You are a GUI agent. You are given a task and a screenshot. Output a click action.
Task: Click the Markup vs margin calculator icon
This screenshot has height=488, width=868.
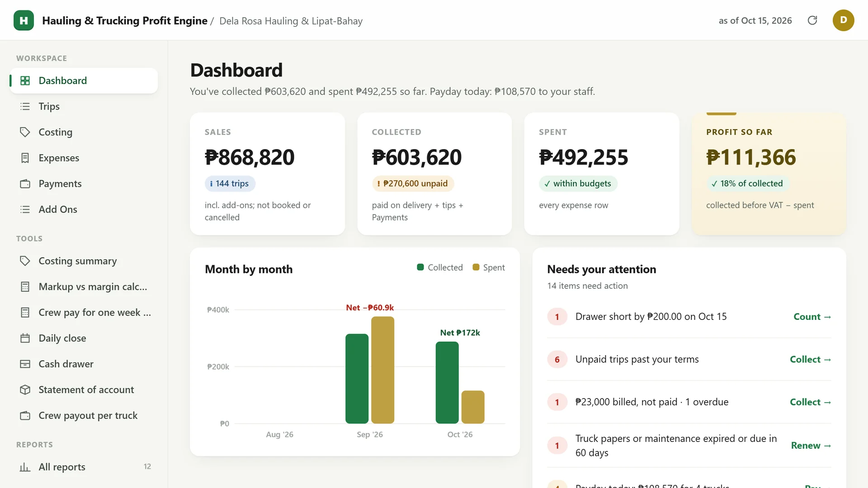coord(25,286)
